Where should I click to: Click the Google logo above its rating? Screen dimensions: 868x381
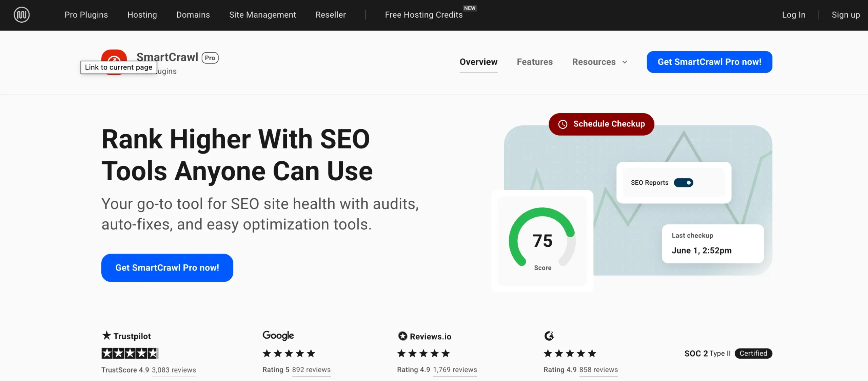[278, 335]
